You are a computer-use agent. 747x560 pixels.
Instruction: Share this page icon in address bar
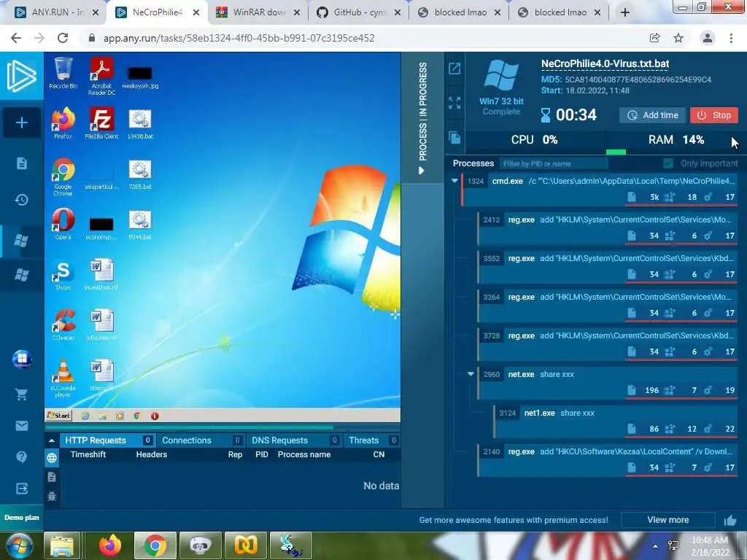click(654, 38)
